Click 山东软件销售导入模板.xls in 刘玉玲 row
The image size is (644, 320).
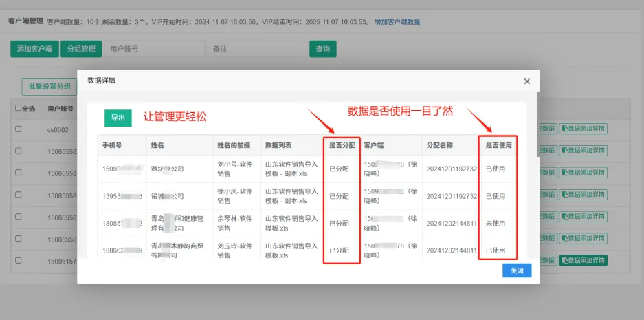tap(291, 250)
